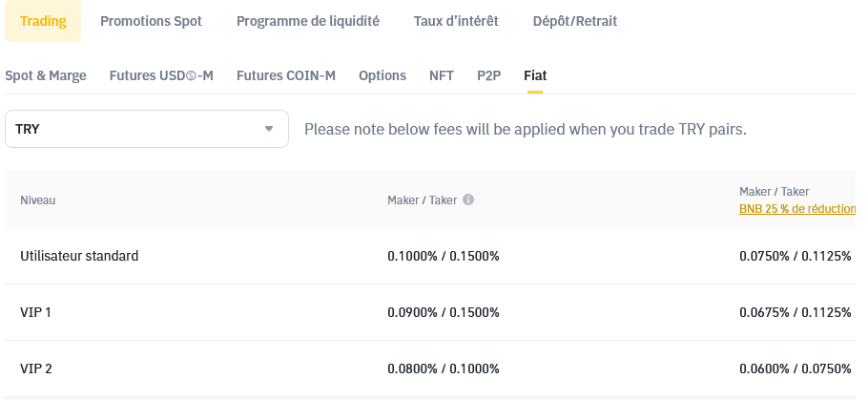Open the Futures COIN-M sub-tab
This screenshot has height=400, width=868.
point(286,75)
